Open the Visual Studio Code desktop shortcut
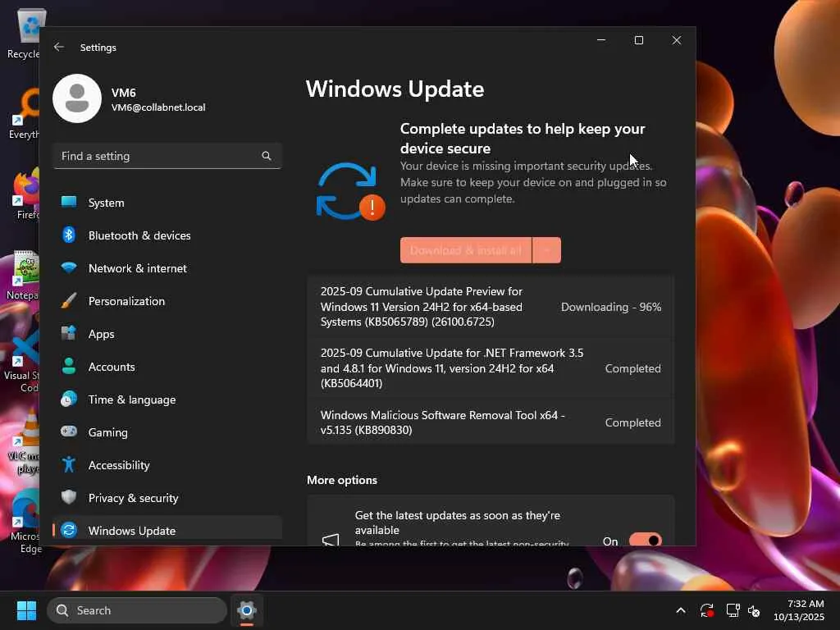This screenshot has width=840, height=630. [x=22, y=363]
